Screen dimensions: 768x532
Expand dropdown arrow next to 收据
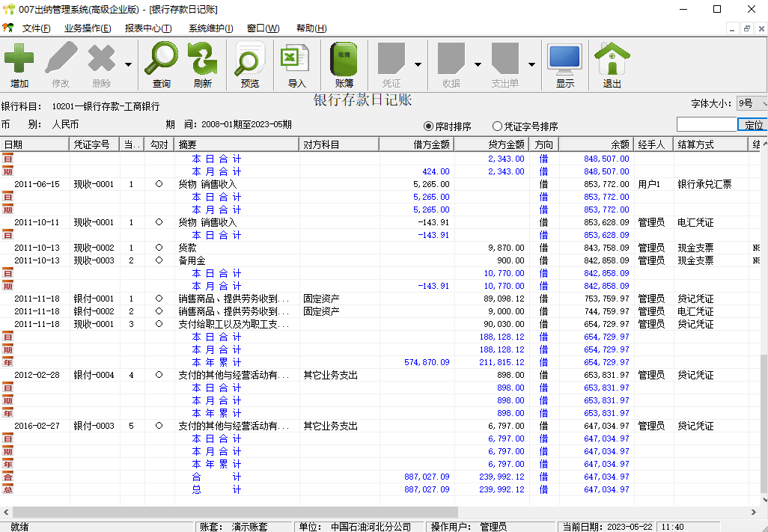click(x=478, y=64)
